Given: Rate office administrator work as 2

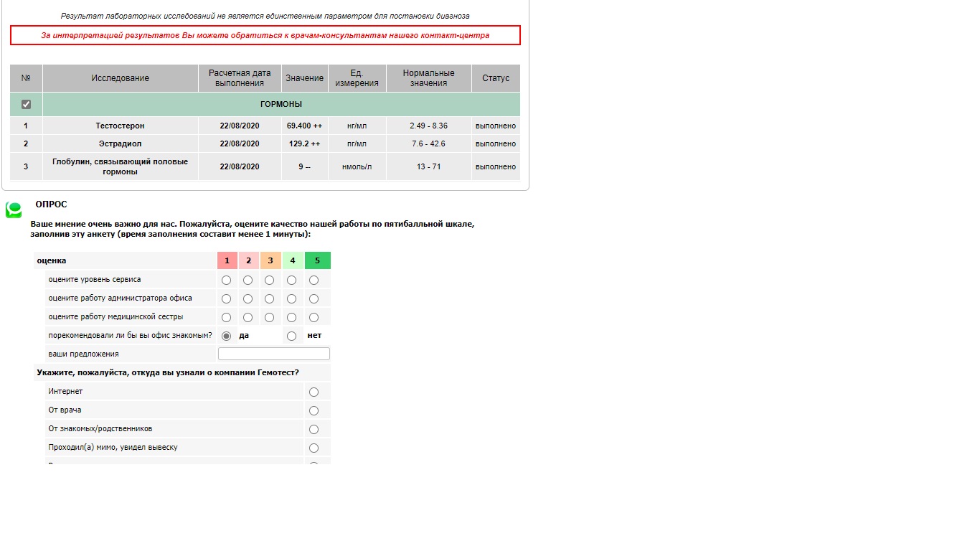Looking at the screenshot, I should [248, 298].
